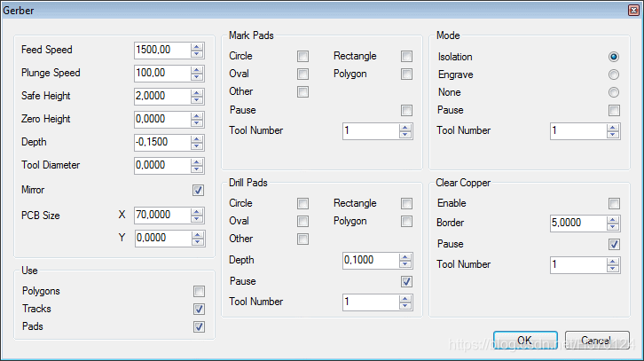Viewport: 644px width, 361px height.
Task: Confirm settings with the OK button
Action: (x=525, y=341)
